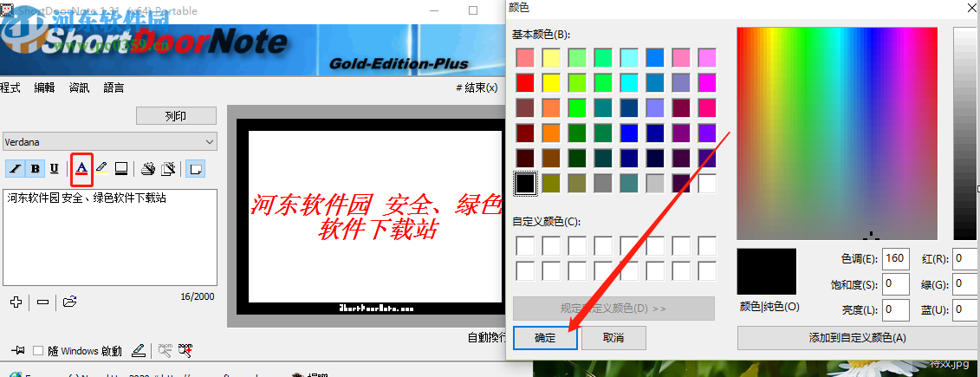This screenshot has width=980, height=377.
Task: Open the 程式 menu
Action: coord(10,88)
